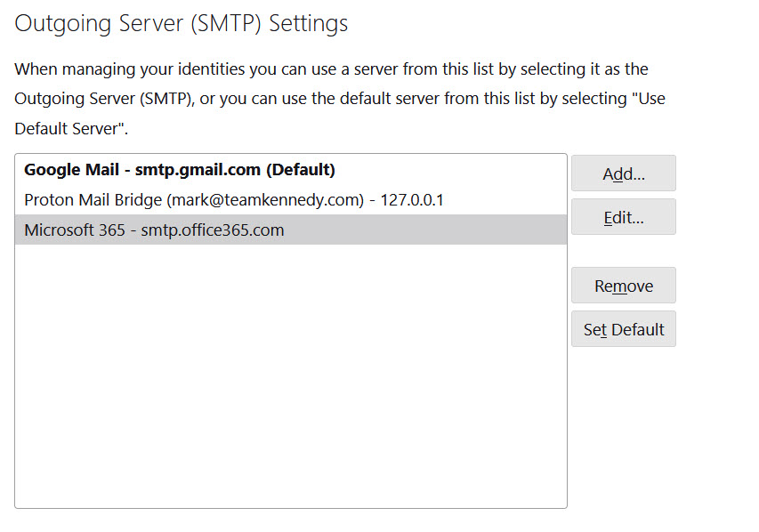Viewport: 759px width, 532px height.
Task: Click the "Google Mail" name in the list
Action: click(x=71, y=169)
